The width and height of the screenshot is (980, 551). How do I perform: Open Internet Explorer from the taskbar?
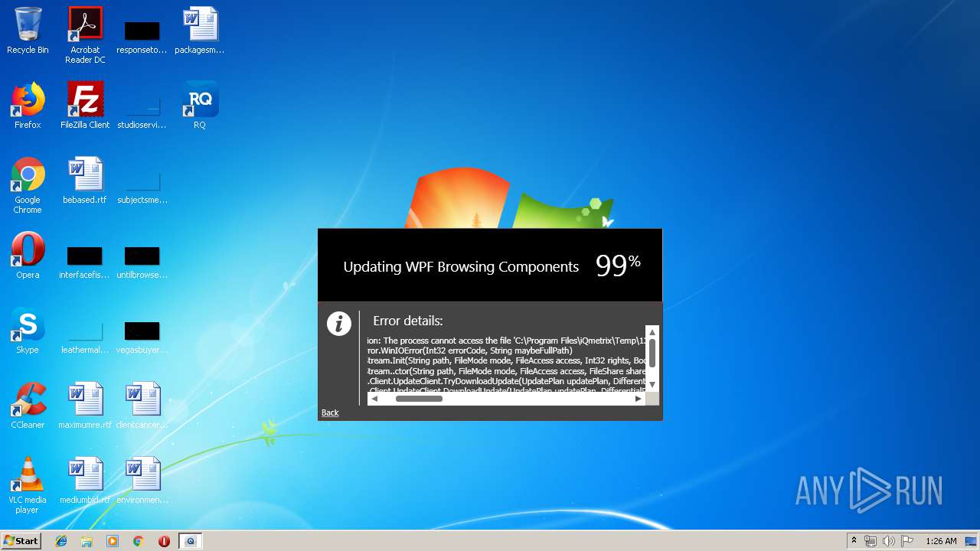click(x=61, y=541)
